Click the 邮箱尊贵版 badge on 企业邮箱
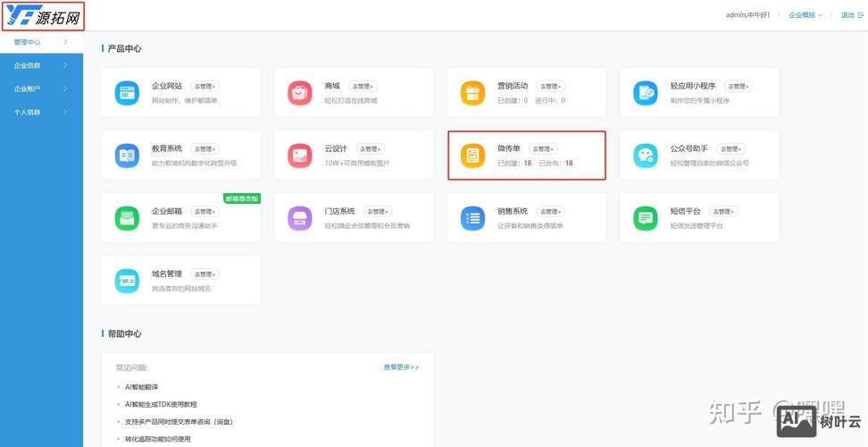Image resolution: width=868 pixels, height=447 pixels. [242, 198]
